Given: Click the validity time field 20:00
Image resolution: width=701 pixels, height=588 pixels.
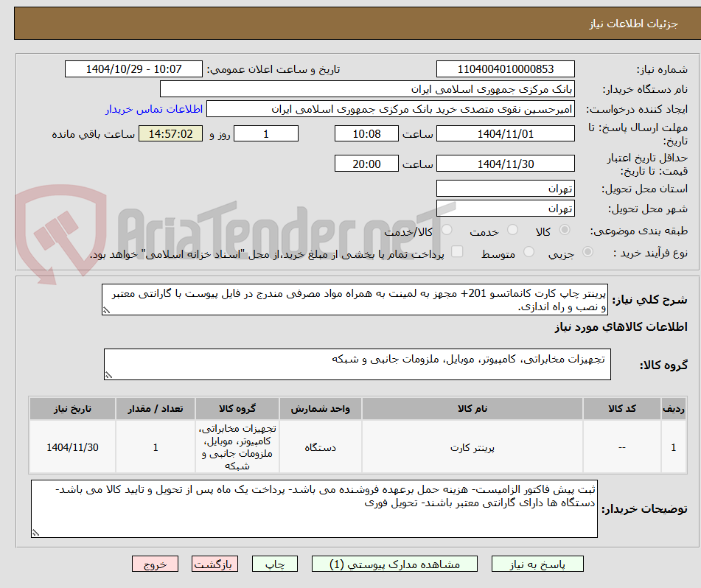Looking at the screenshot, I should 366,164.
